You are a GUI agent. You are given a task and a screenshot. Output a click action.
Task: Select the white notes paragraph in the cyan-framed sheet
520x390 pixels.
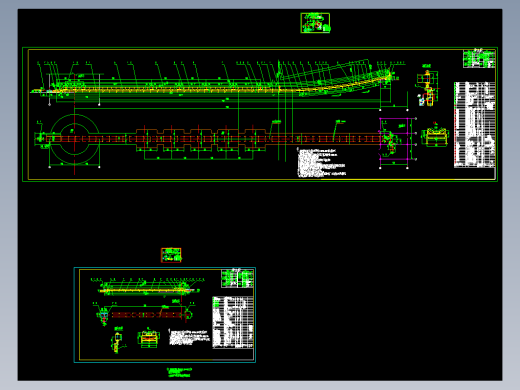point(189,337)
